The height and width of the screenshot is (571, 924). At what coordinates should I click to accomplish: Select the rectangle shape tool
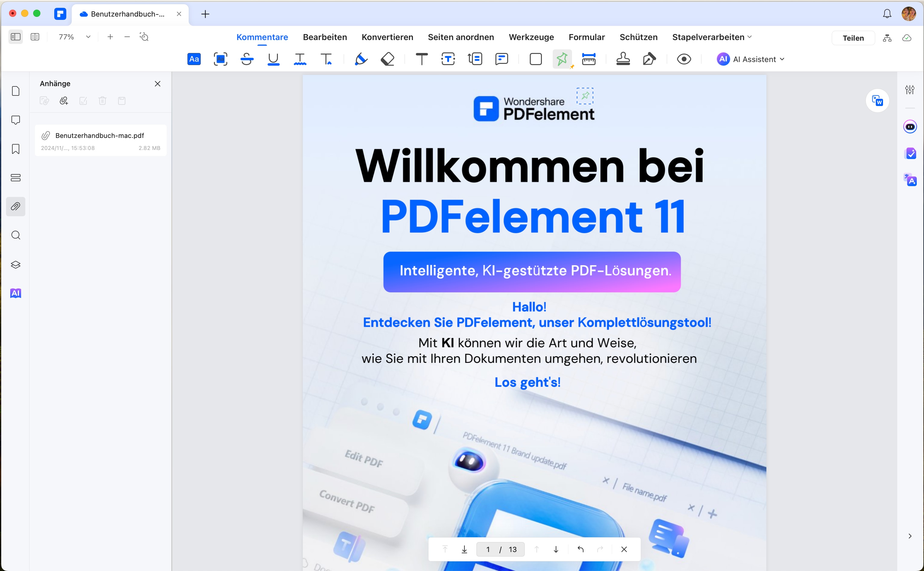536,59
